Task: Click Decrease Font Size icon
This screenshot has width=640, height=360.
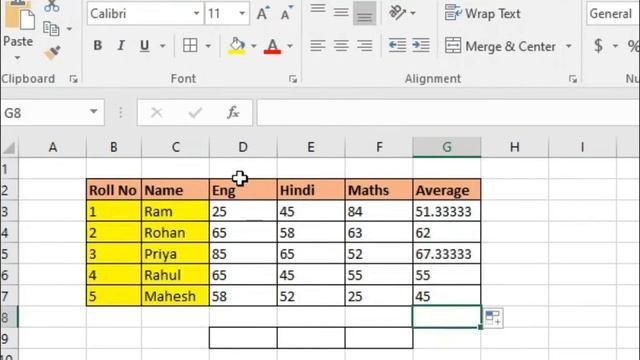Action: (x=287, y=13)
